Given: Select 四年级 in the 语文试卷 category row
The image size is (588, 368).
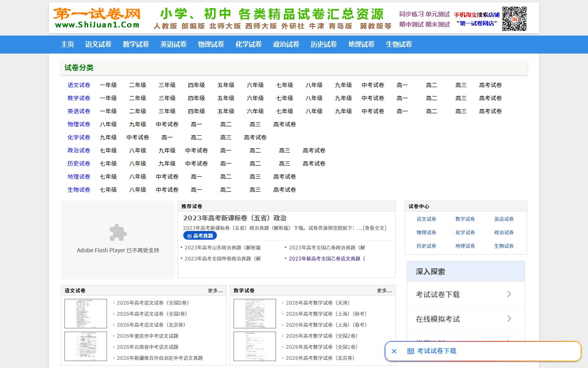Looking at the screenshot, I should pyautogui.click(x=196, y=85).
